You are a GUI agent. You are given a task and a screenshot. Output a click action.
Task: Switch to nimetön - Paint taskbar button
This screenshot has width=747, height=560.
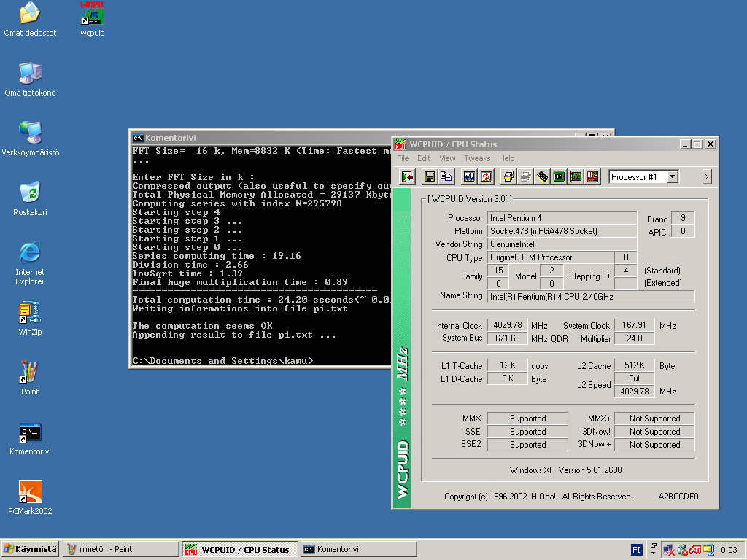click(120, 549)
